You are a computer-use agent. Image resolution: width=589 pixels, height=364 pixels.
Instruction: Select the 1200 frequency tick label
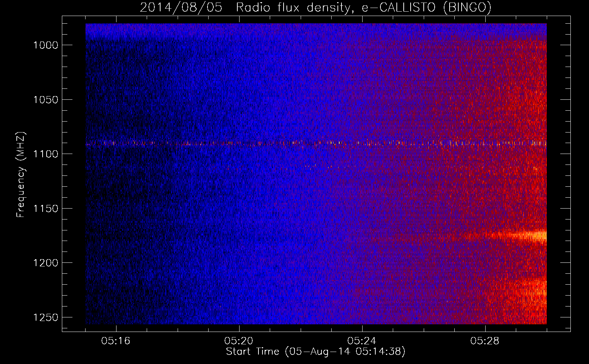point(46,263)
